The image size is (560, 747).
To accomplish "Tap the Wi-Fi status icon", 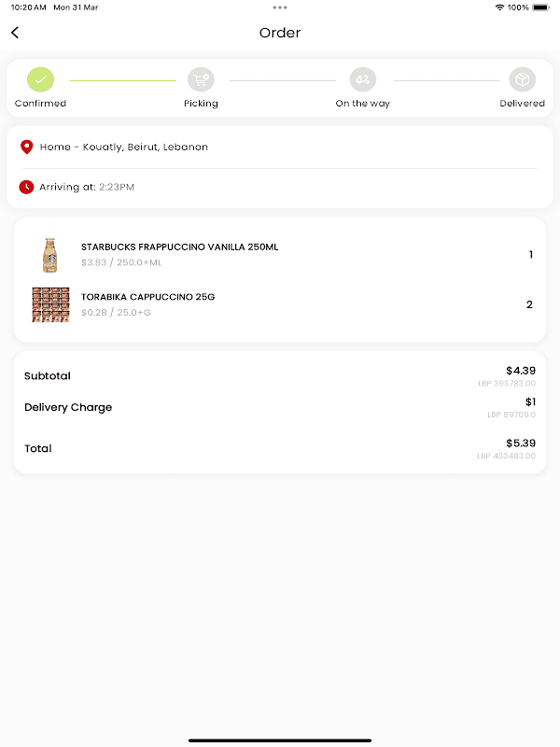I will pyautogui.click(x=499, y=7).
